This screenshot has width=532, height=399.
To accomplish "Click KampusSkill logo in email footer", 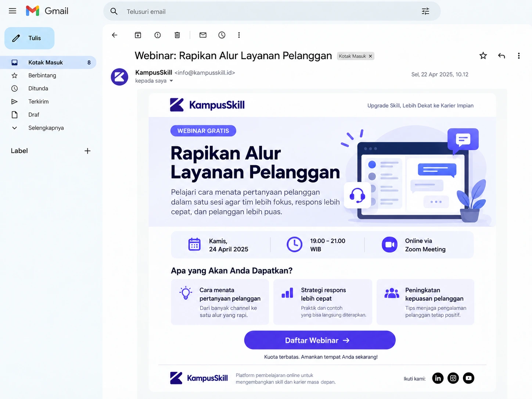I will 199,378.
